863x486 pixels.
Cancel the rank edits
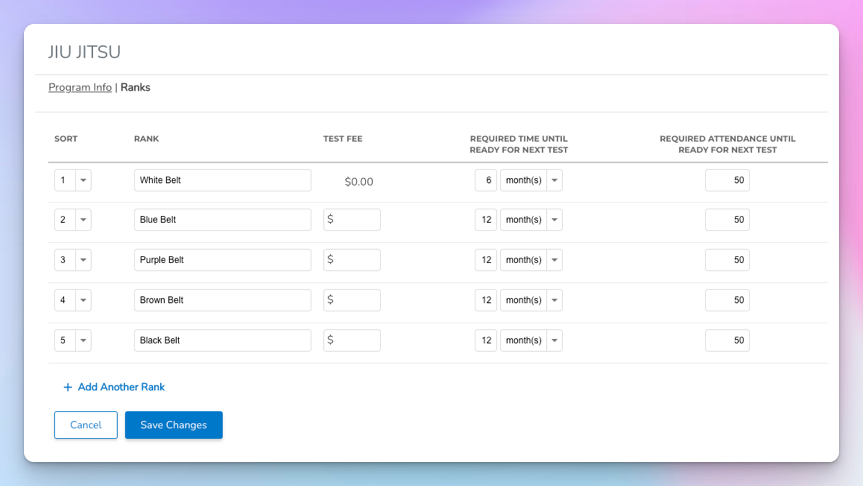pos(86,425)
